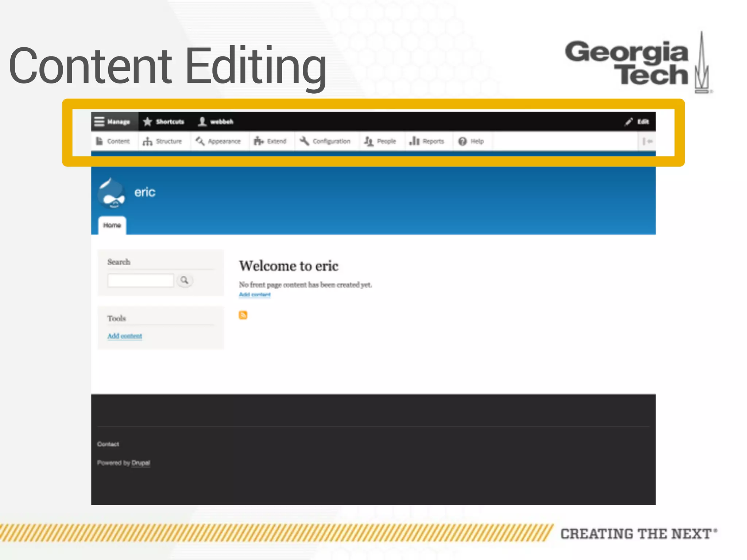Open the Reports section

pos(427,141)
